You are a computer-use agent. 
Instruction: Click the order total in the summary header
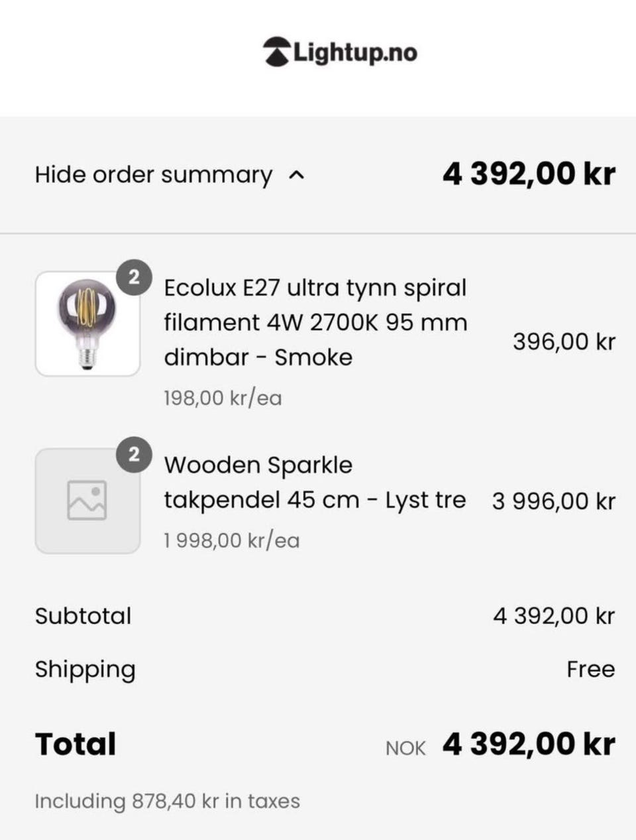point(529,174)
